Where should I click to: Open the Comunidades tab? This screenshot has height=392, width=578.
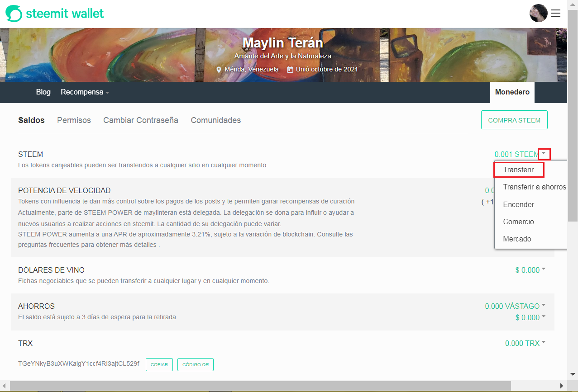[x=216, y=120]
